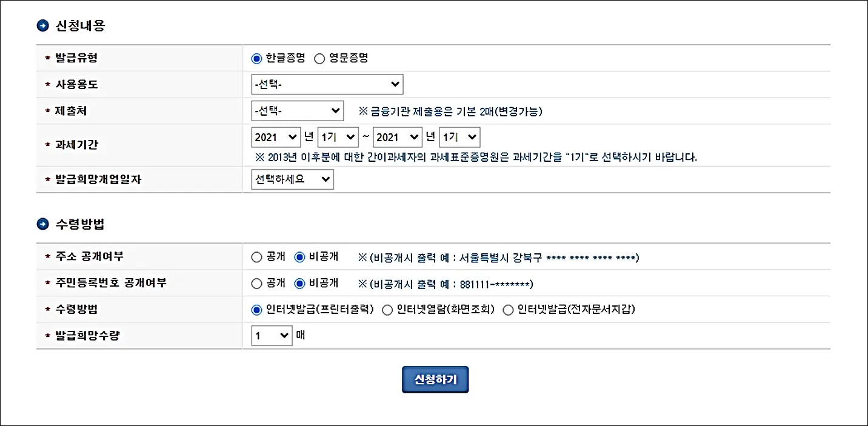
Task: Set 주민등록번호 disclosure to 공개
Action: 256,282
